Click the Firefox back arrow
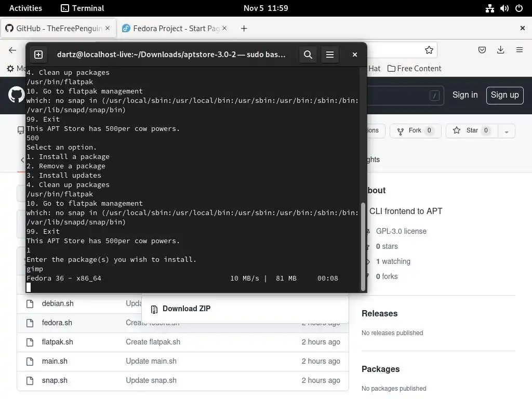The height and width of the screenshot is (399, 532). tap(12, 50)
